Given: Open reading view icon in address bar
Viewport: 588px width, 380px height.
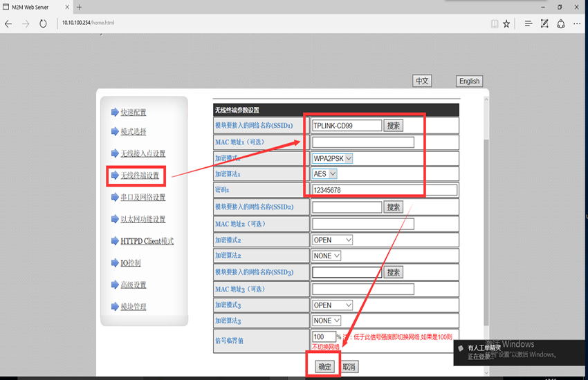Looking at the screenshot, I should [x=494, y=23].
